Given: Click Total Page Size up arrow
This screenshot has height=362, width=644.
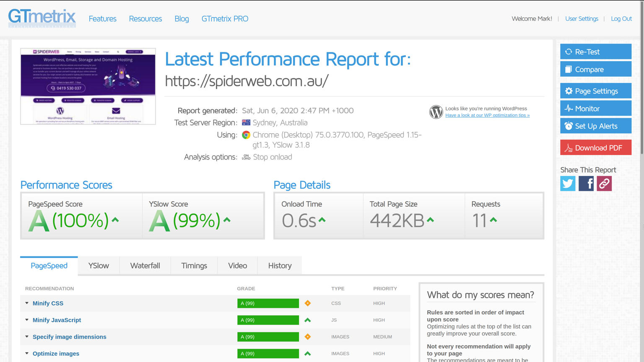Looking at the screenshot, I should 430,220.
